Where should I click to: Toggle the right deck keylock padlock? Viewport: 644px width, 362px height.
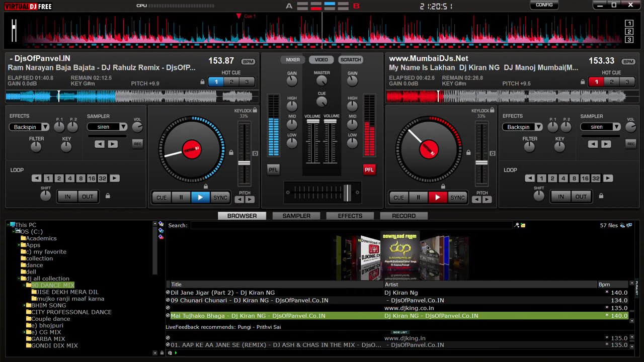(492, 110)
